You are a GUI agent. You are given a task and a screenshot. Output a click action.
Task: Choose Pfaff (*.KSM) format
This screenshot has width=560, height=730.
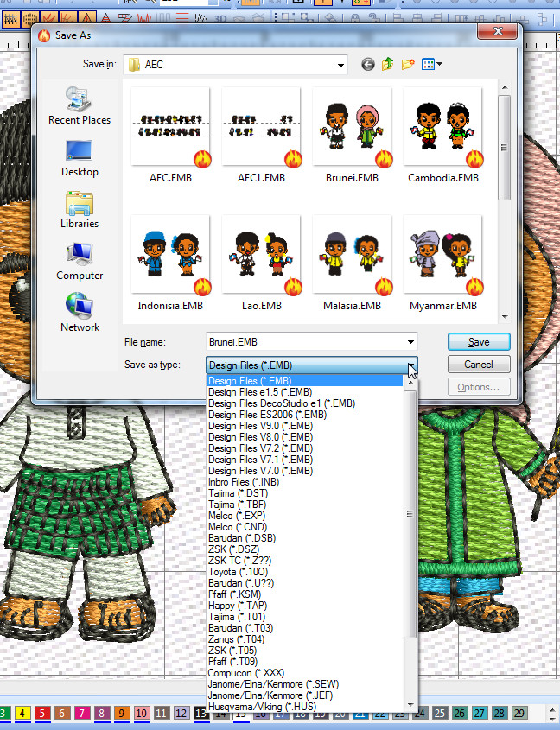pyautogui.click(x=305, y=594)
